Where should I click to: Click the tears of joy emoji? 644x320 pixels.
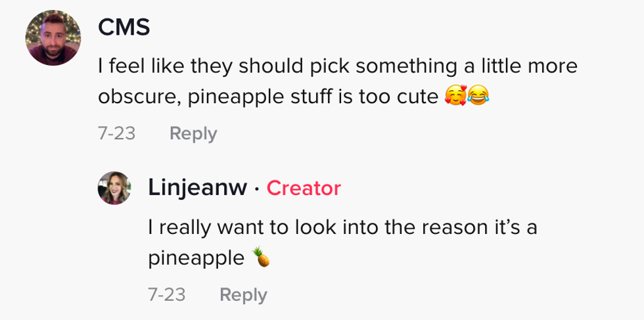click(478, 97)
